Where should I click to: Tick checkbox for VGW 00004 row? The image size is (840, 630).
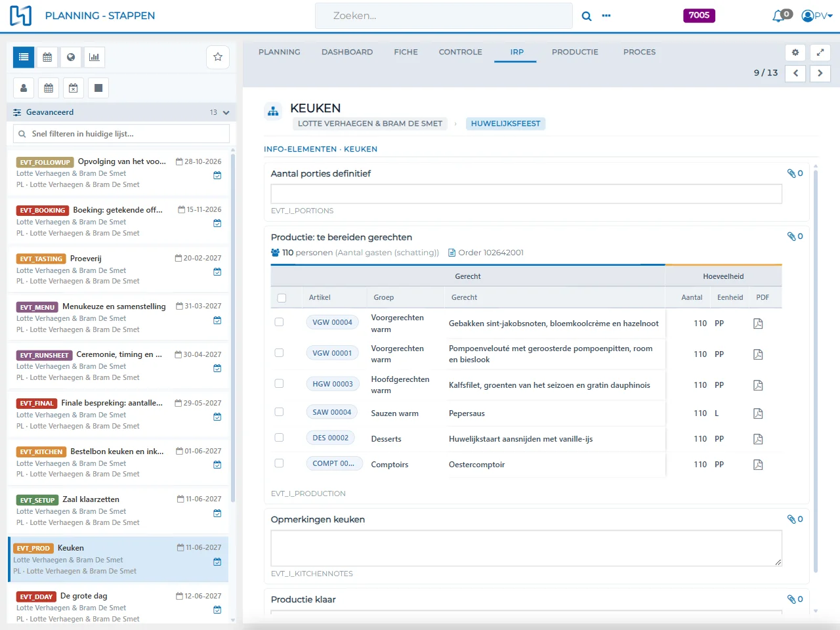[x=279, y=322]
